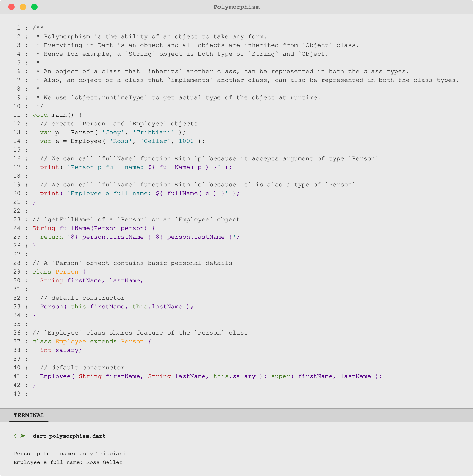This screenshot has height=476, width=473.
Task: Click the 'void' keyword on line 11
Action: click(40, 115)
